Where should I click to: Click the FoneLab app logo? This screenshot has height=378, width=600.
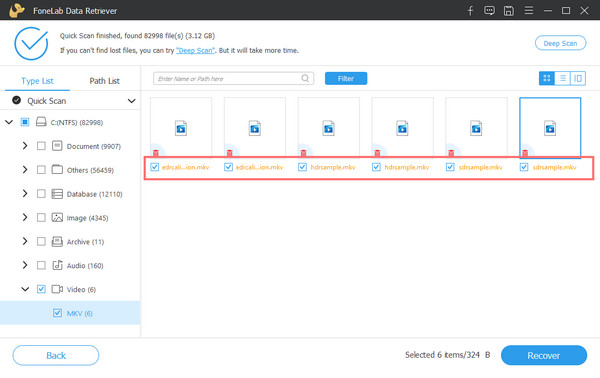tap(17, 10)
